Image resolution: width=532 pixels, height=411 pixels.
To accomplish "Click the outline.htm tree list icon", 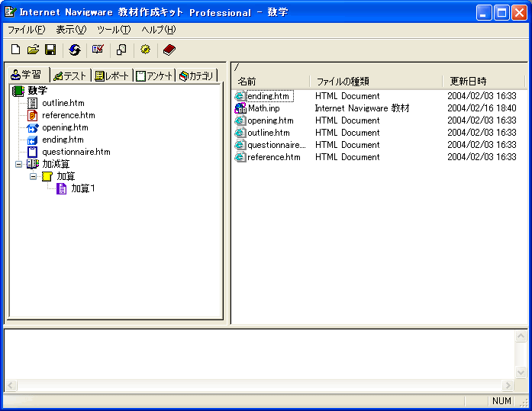I will pyautogui.click(x=32, y=103).
